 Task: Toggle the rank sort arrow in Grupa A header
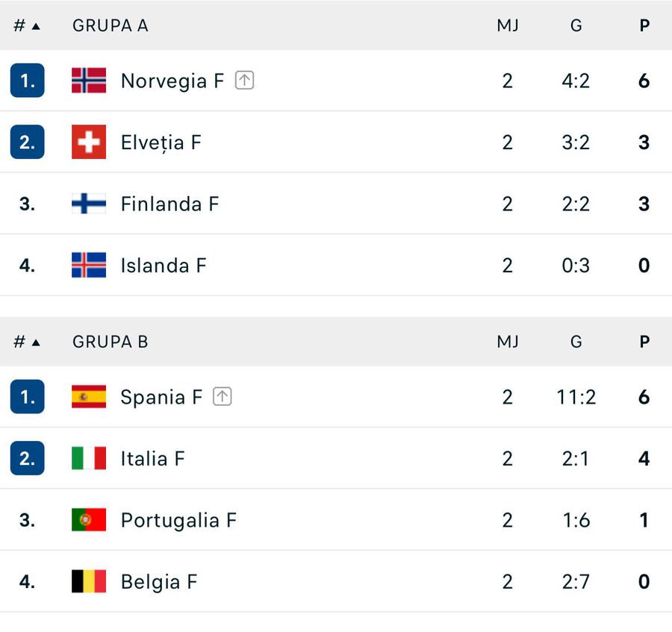tap(36, 25)
